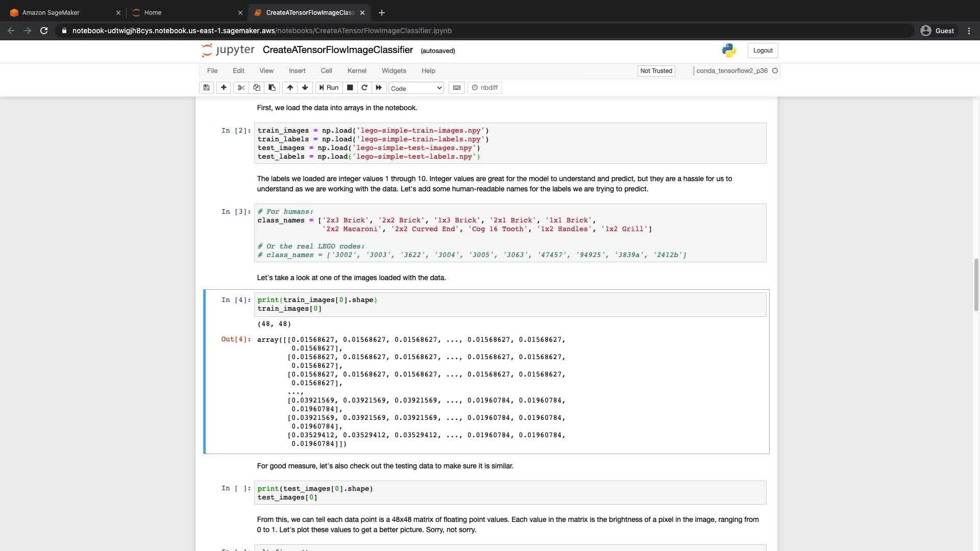
Task: Click into the test_images code cell
Action: click(510, 493)
